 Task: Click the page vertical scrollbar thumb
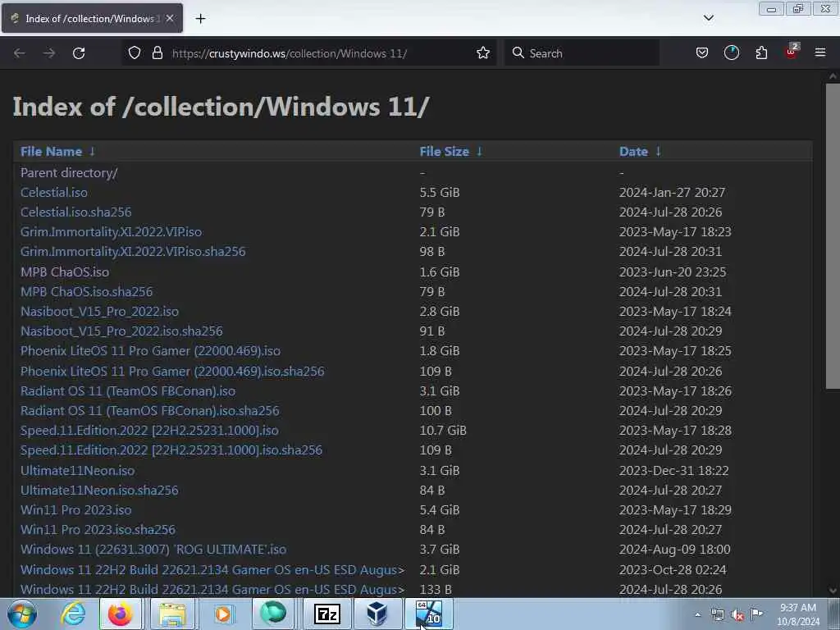(833, 235)
